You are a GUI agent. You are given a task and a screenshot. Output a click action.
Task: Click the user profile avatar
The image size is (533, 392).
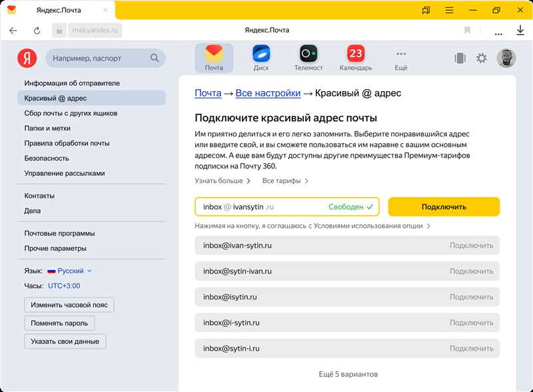506,58
